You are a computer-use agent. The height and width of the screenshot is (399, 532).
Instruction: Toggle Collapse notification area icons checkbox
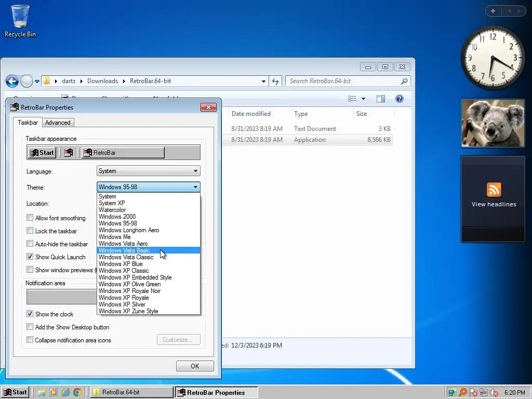[30, 340]
